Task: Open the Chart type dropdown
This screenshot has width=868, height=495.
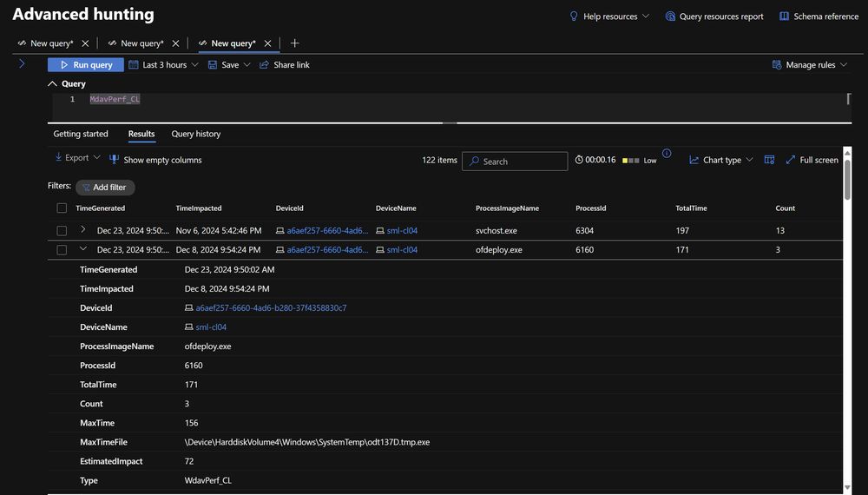Action: [x=720, y=160]
